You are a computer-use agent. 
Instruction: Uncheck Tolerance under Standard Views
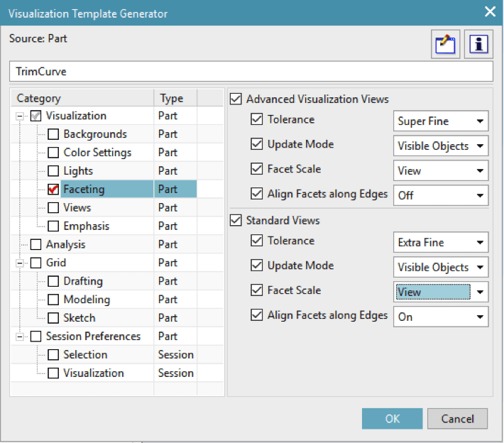point(256,241)
